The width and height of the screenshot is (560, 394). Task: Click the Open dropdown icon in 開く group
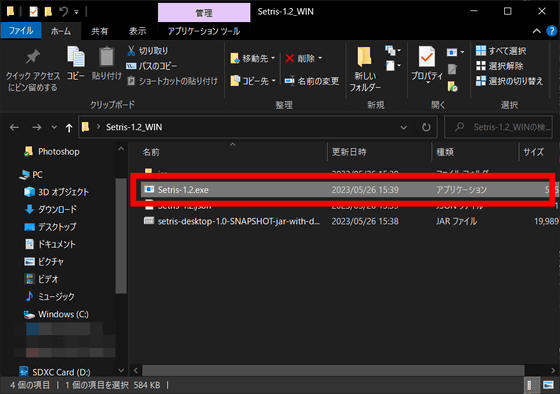pos(455,52)
